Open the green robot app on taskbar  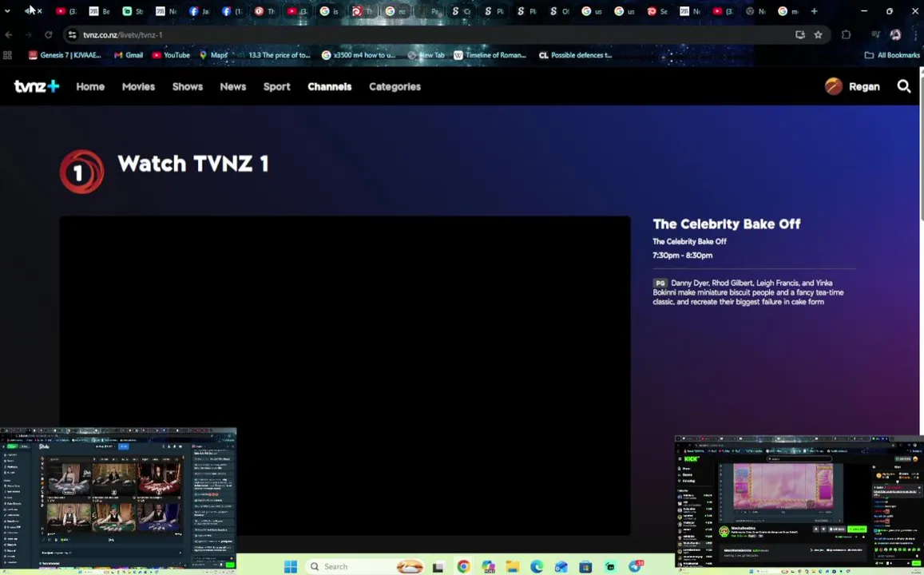(x=610, y=567)
